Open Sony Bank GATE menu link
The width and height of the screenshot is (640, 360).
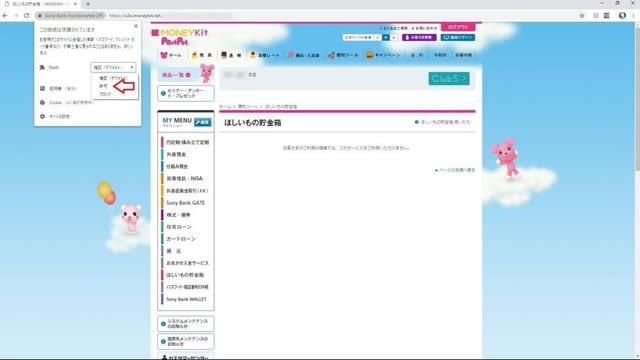pyautogui.click(x=185, y=203)
